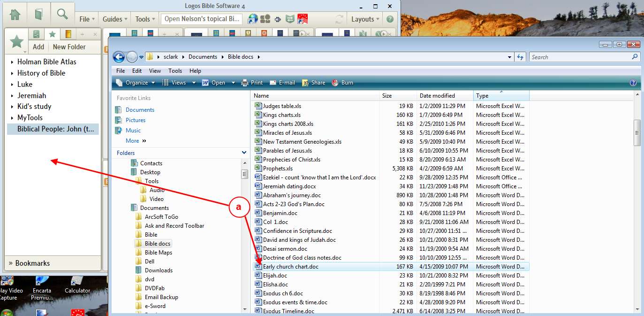Click More in Favorite Links
The height and width of the screenshot is (316, 644).
[136, 141]
